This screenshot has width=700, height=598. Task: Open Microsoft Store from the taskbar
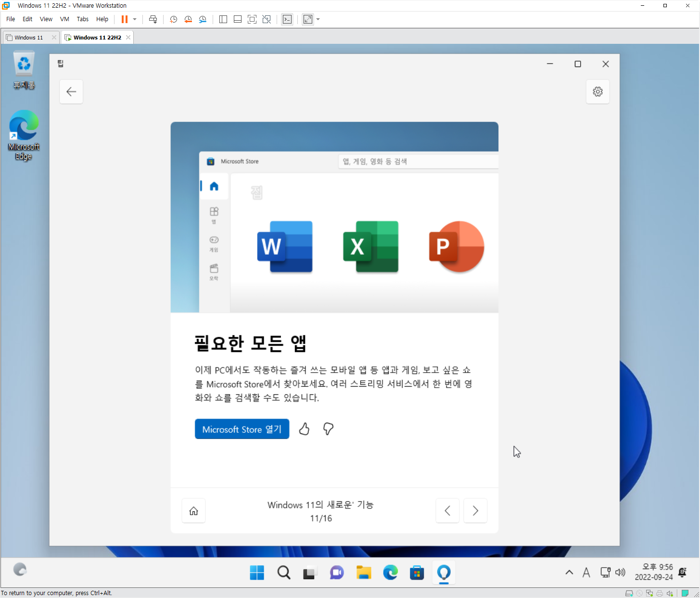pyautogui.click(x=417, y=572)
